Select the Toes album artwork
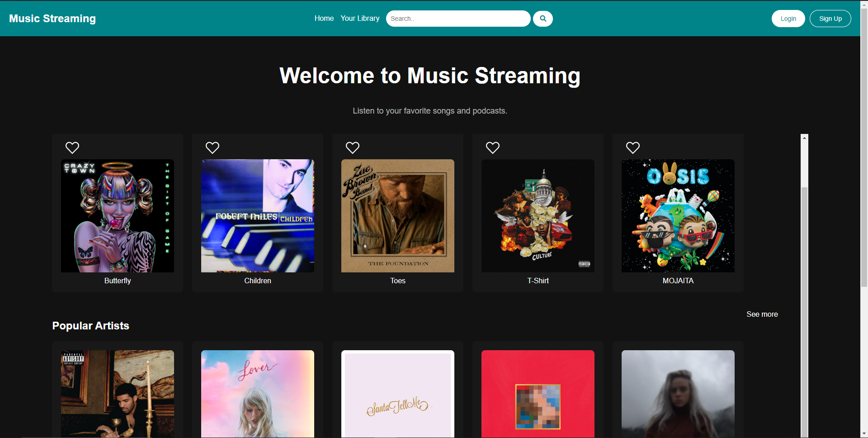Screen dimensions: 868x438 (x=398, y=216)
